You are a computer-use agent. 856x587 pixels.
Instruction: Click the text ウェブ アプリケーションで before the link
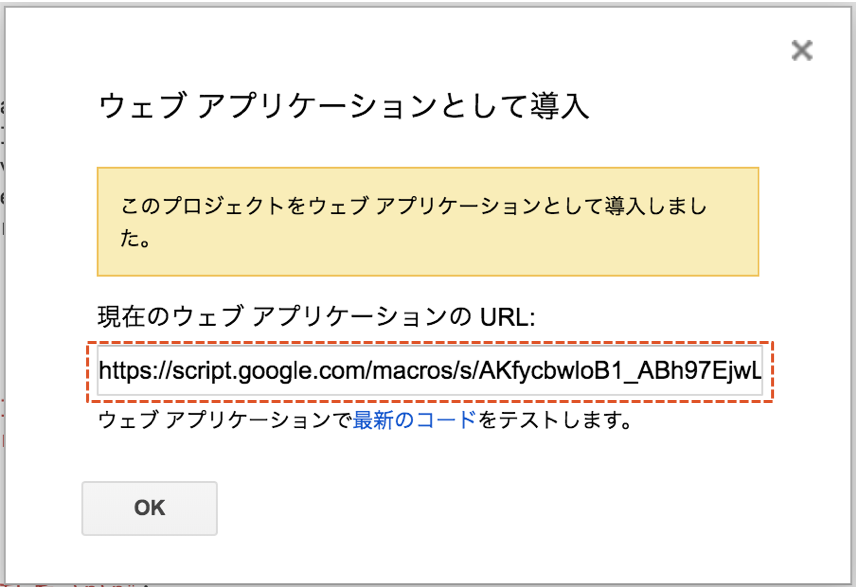(225, 421)
